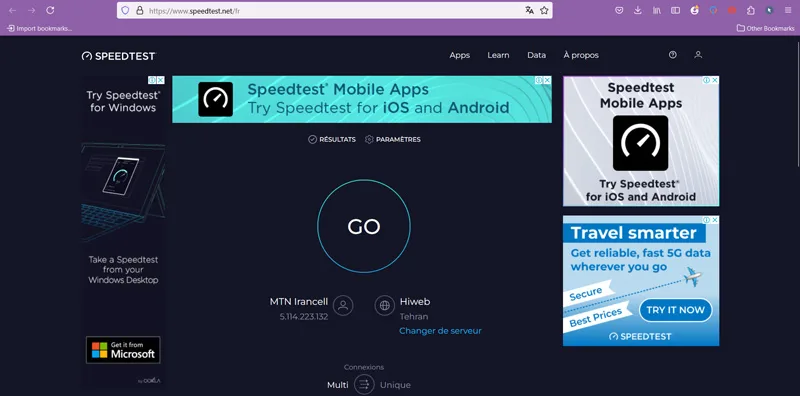This screenshot has height=396, width=800.
Task: Open the Learn menu
Action: click(498, 55)
